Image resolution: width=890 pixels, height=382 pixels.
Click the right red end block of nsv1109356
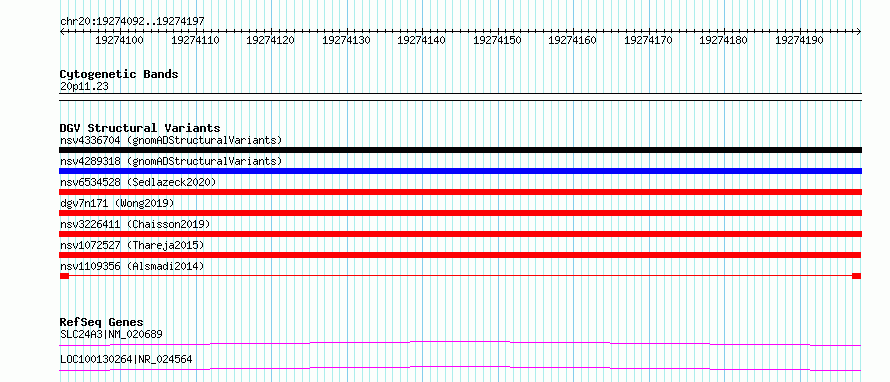pyautogui.click(x=857, y=276)
